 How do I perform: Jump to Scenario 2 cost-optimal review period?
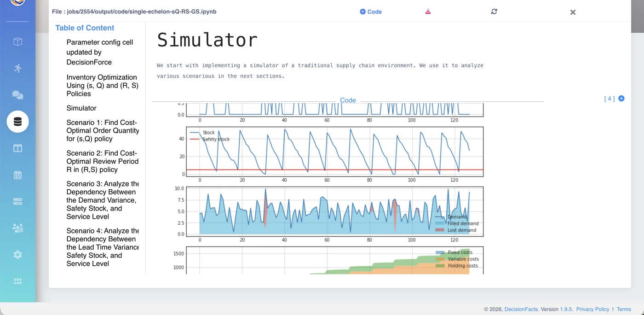(x=103, y=161)
